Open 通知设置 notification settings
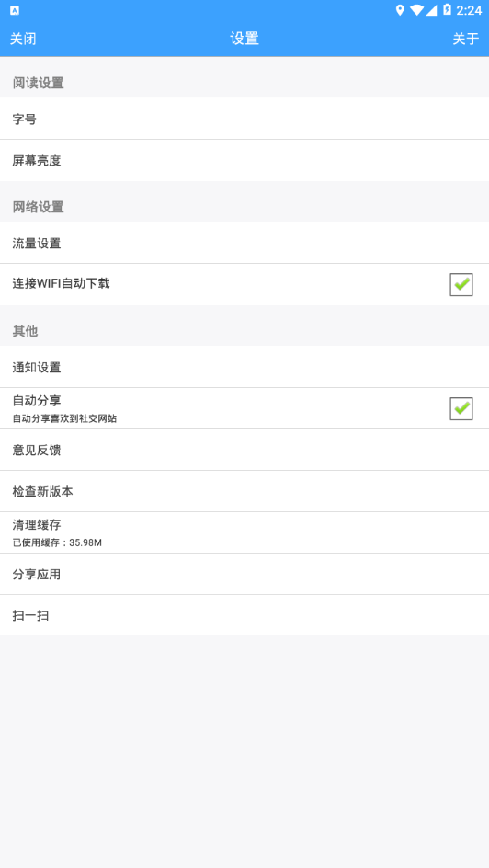This screenshot has width=489, height=868. (x=244, y=367)
